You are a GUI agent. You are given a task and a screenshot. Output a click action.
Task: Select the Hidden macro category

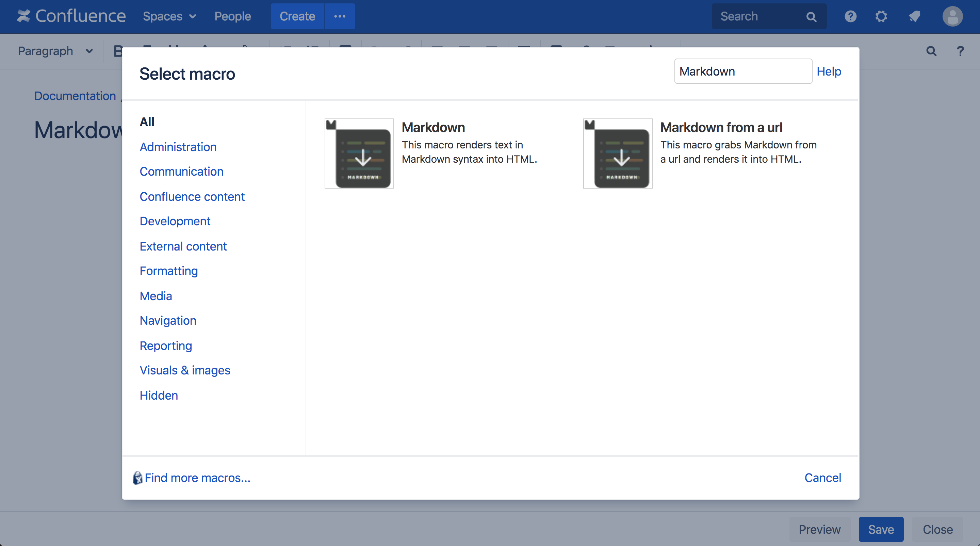tap(159, 395)
